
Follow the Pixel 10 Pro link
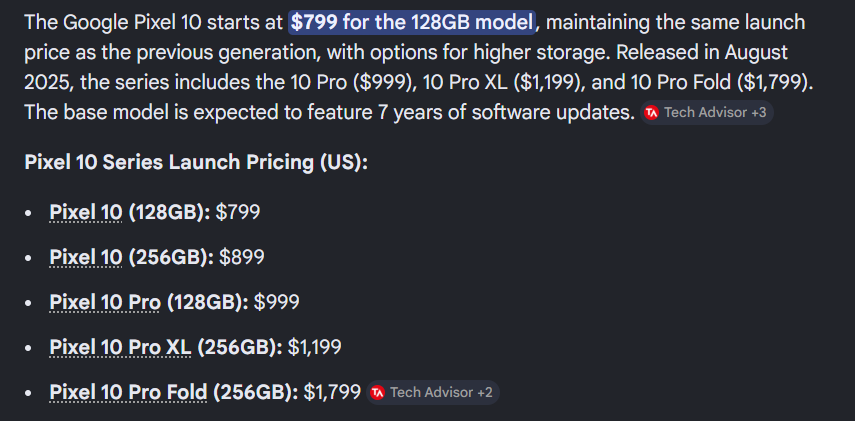click(x=105, y=302)
